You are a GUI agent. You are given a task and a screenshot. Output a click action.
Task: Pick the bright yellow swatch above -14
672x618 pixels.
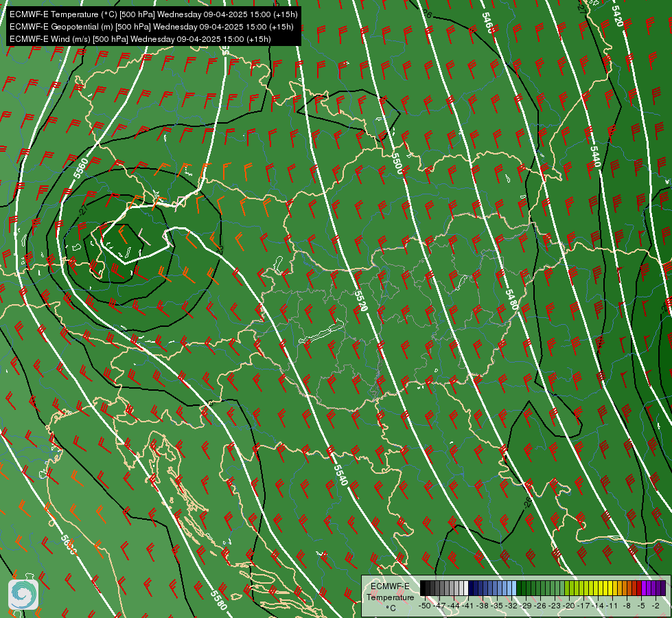tap(601, 588)
